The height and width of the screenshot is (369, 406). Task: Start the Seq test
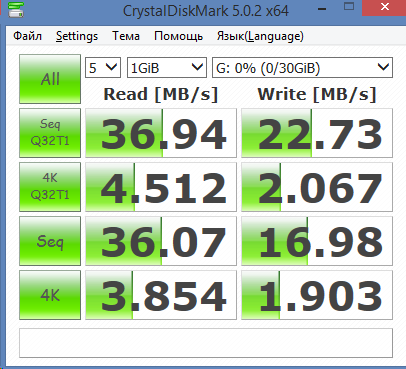(50, 241)
